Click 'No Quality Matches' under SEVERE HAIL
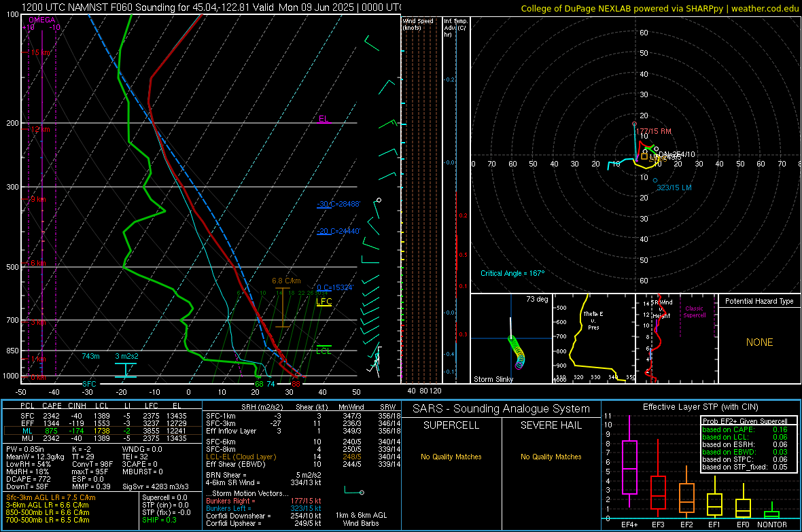 (x=551, y=457)
